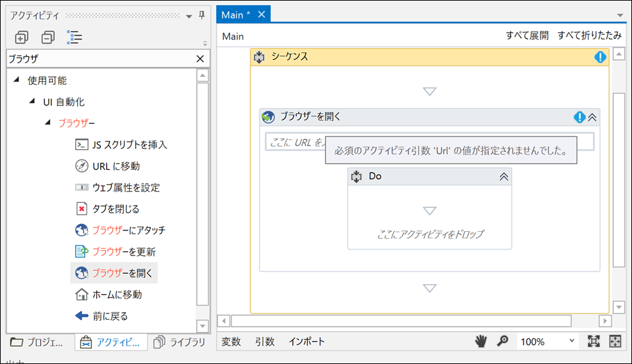Open the アクティビティ panel dropdown arrow
The image size is (632, 364).
point(188,16)
